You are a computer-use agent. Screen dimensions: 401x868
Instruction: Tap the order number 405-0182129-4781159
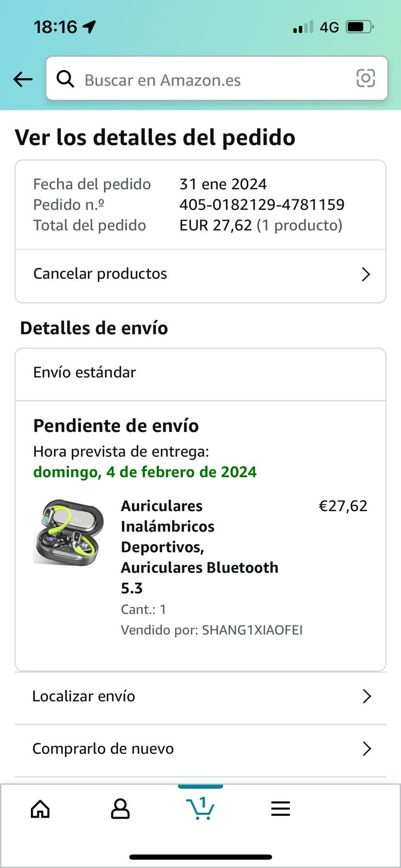click(x=262, y=205)
